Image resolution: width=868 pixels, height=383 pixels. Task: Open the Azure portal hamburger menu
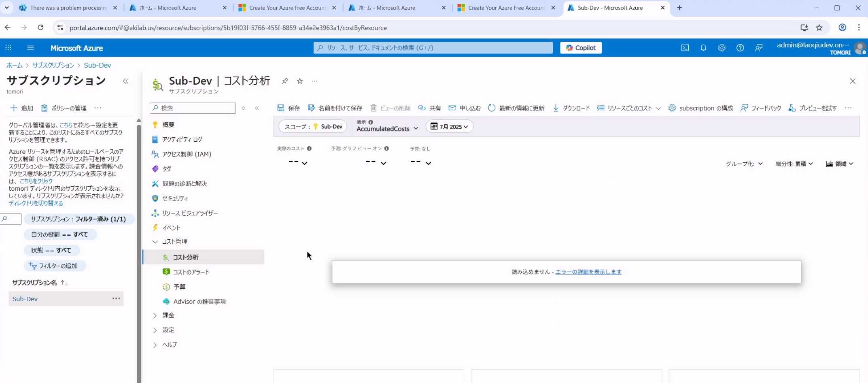point(30,48)
